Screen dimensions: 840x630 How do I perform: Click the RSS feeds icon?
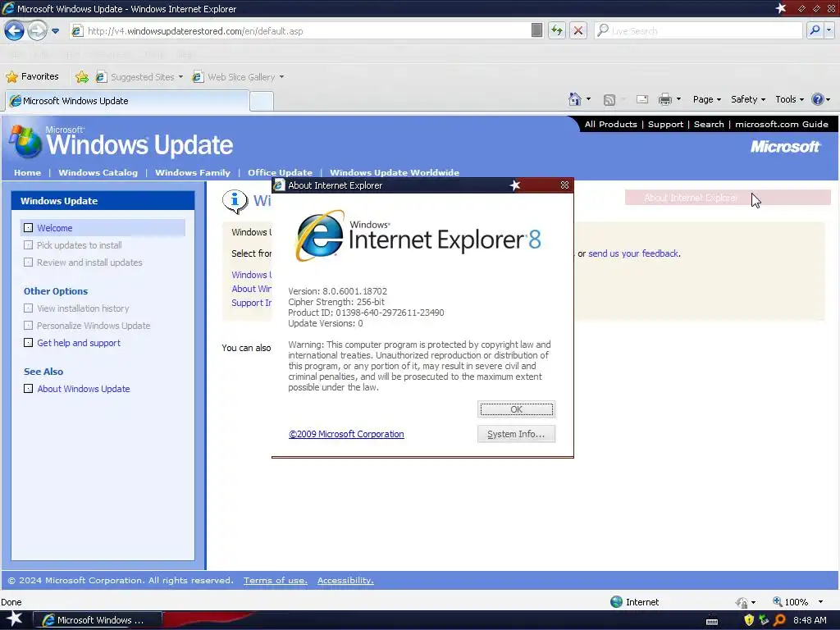(609, 99)
